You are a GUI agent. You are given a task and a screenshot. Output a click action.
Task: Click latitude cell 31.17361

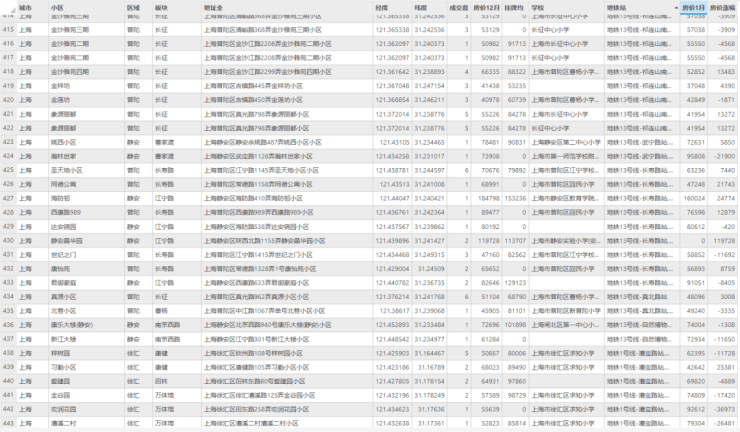coord(431,424)
